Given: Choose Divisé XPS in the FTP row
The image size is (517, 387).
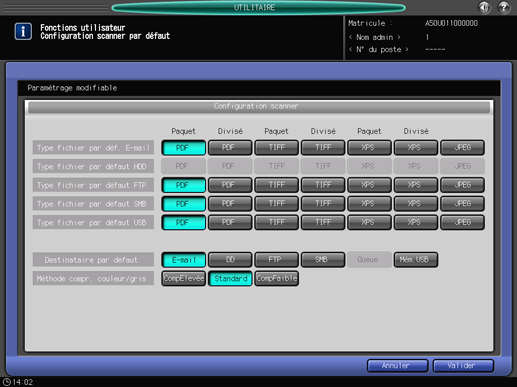Looking at the screenshot, I should (416, 185).
